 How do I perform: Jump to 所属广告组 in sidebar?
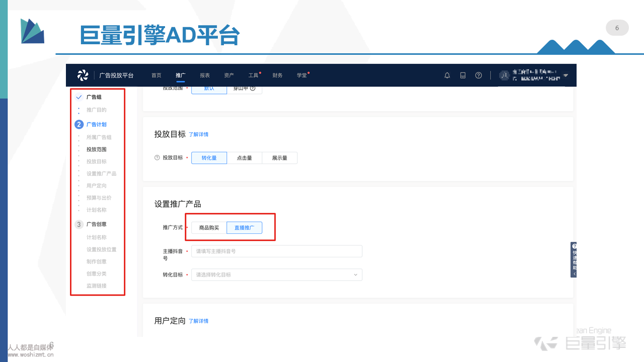[x=99, y=137]
